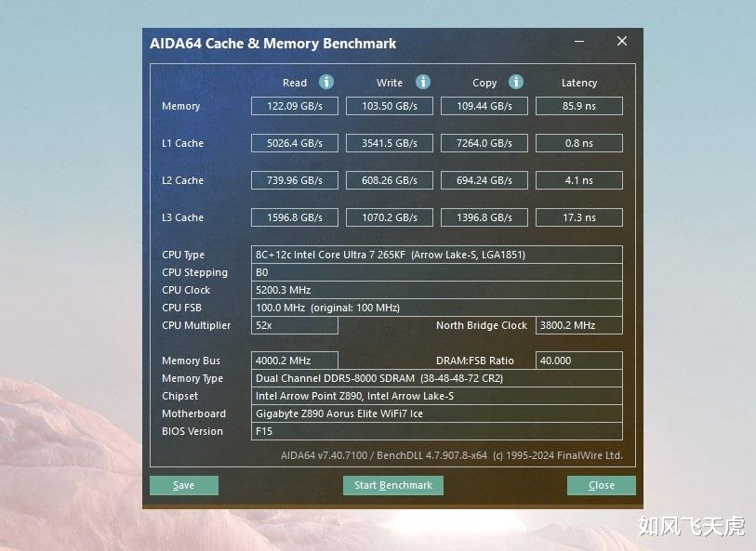
Task: Select the Memory write value 103.50 GB/s
Action: pos(390,106)
